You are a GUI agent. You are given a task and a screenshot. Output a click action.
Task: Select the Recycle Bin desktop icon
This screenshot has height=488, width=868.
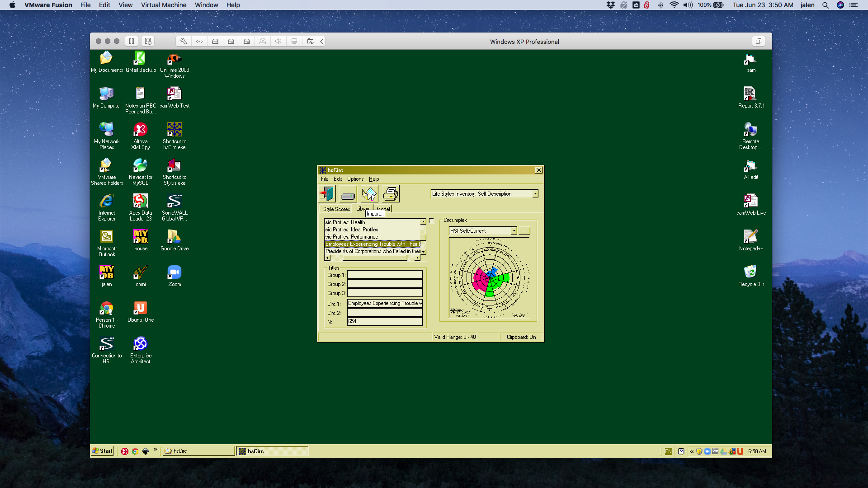(751, 276)
